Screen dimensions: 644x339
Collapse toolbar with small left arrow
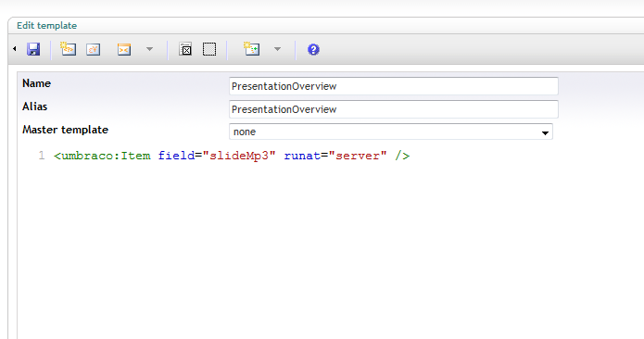(15, 49)
